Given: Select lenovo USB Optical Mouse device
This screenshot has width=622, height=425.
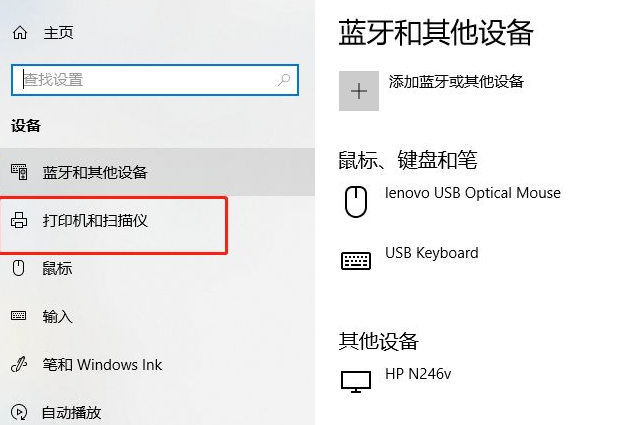Looking at the screenshot, I should 473,193.
